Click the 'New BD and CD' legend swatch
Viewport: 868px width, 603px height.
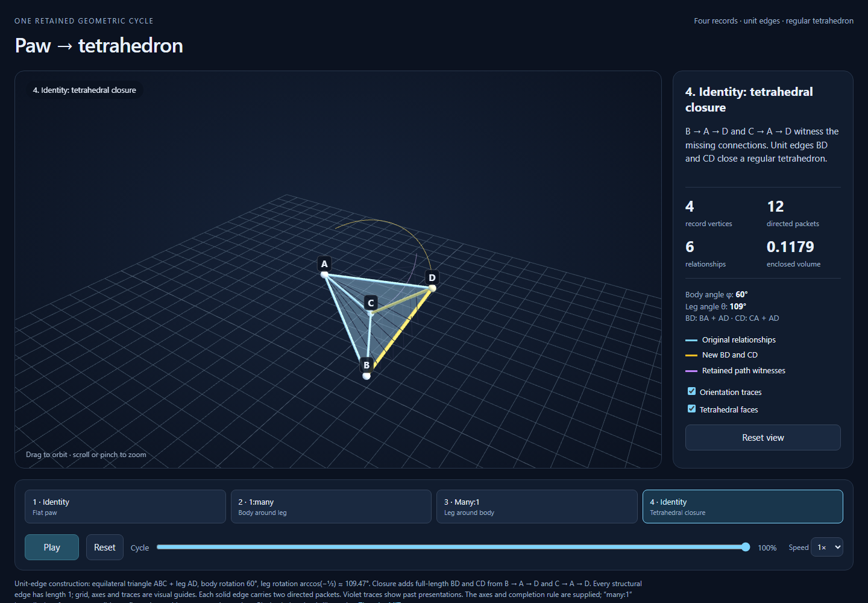(x=691, y=355)
